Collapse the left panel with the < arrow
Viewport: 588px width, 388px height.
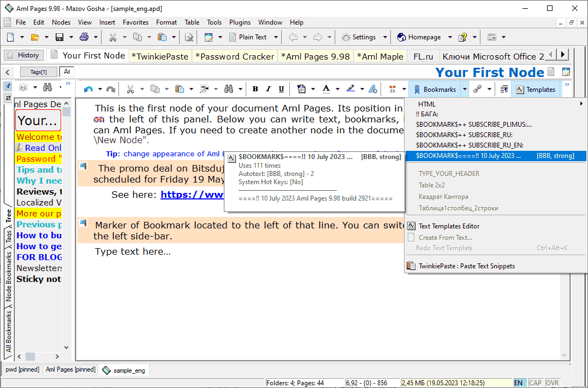(8, 72)
